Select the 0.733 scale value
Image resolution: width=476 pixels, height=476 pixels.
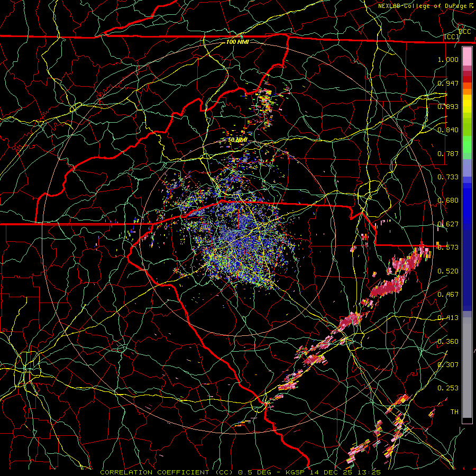448,177
